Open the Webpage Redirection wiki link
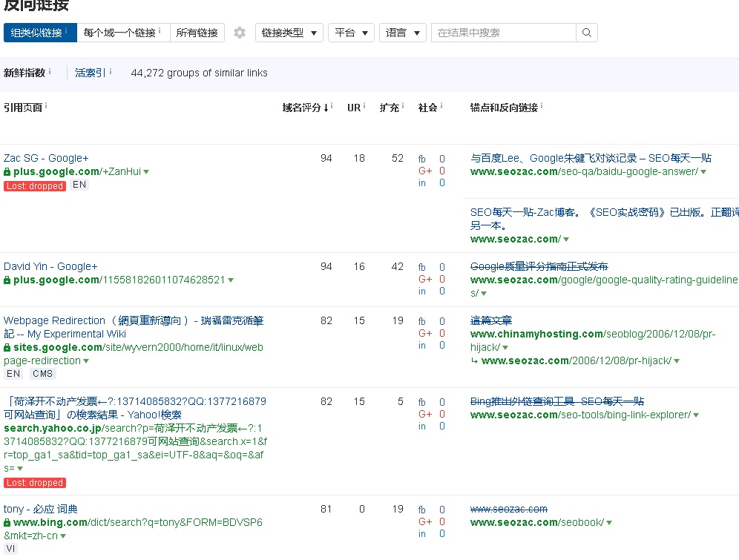This screenshot has width=739, height=560. (134, 327)
